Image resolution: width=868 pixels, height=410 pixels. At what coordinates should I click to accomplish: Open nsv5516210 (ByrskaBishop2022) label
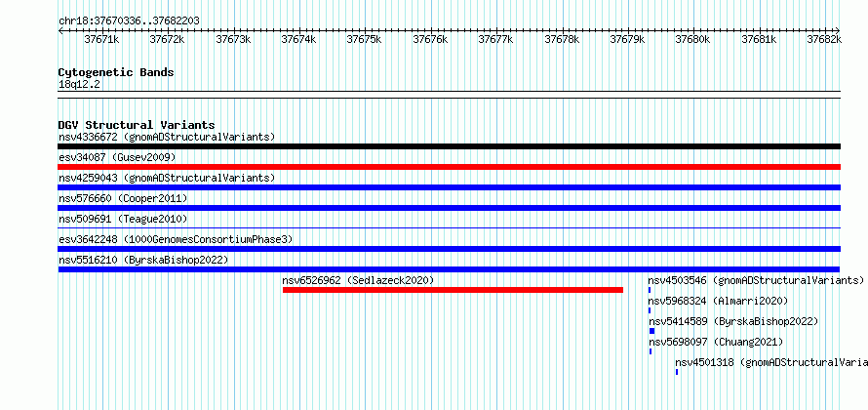click(143, 260)
